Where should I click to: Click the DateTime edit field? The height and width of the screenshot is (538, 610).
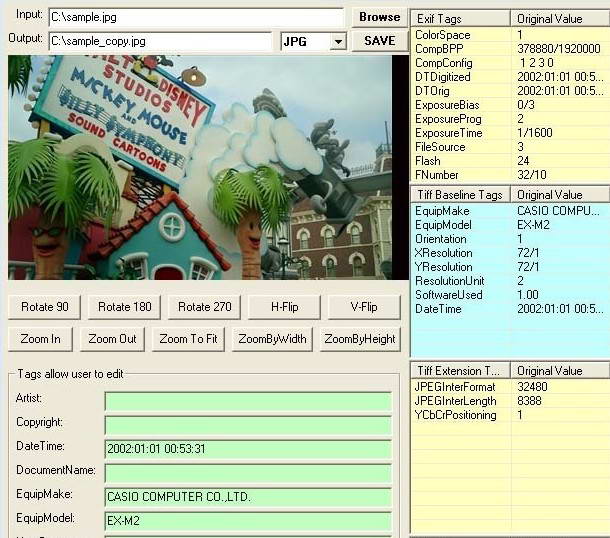(248, 449)
